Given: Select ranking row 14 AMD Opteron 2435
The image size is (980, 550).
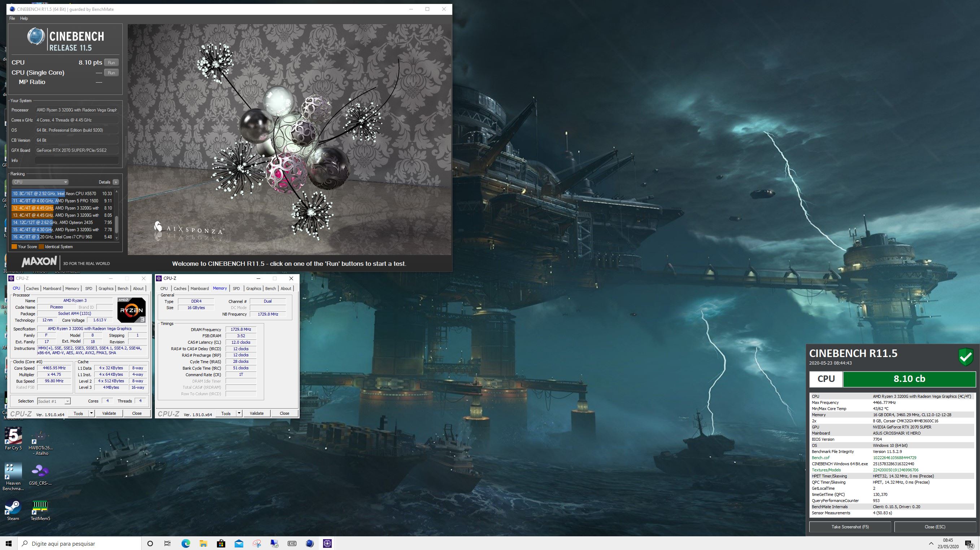Looking at the screenshot, I should pos(62,223).
